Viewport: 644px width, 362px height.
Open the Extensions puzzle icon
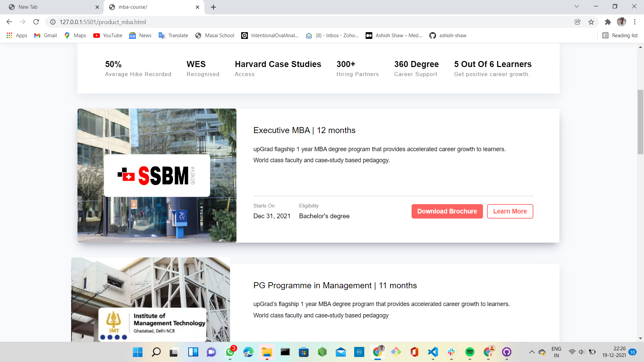(x=608, y=22)
